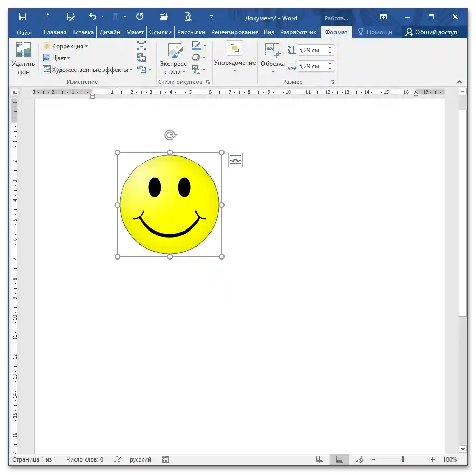Click the vertical scrollbar thumb
Image resolution: width=476 pixels, height=474 pixels.
463,213
